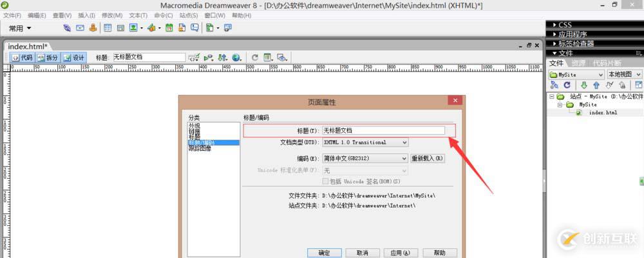This screenshot has height=258, width=644.
Task: Click the 应用(A) button
Action: pos(401,253)
